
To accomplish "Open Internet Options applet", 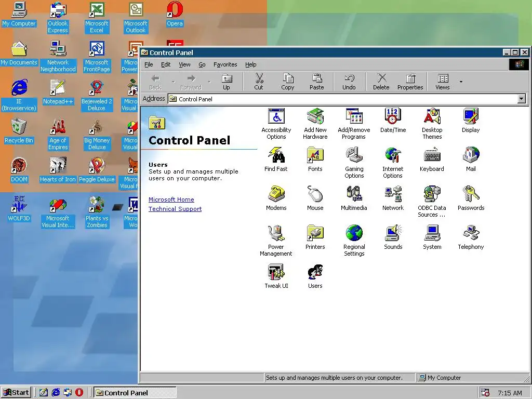I will pos(393,155).
